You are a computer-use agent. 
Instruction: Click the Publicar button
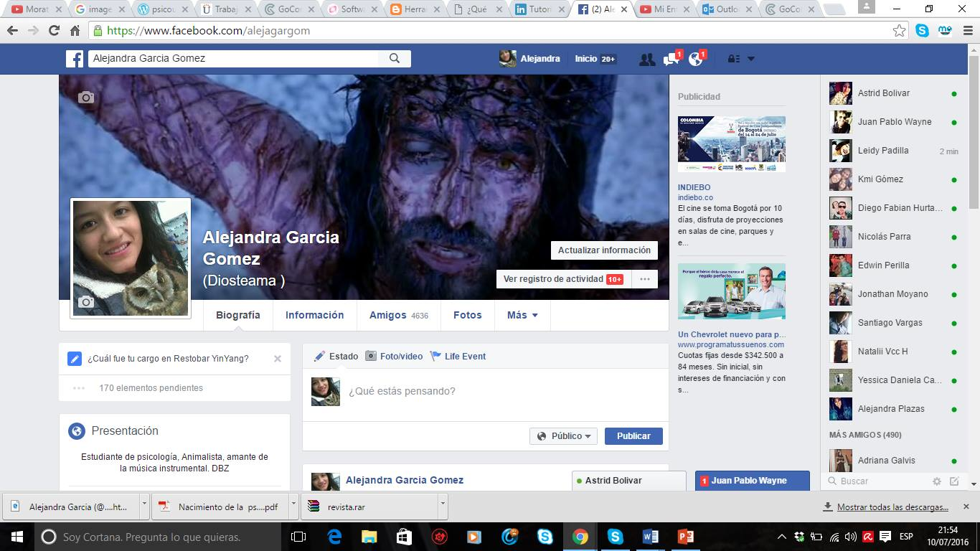[x=633, y=436]
